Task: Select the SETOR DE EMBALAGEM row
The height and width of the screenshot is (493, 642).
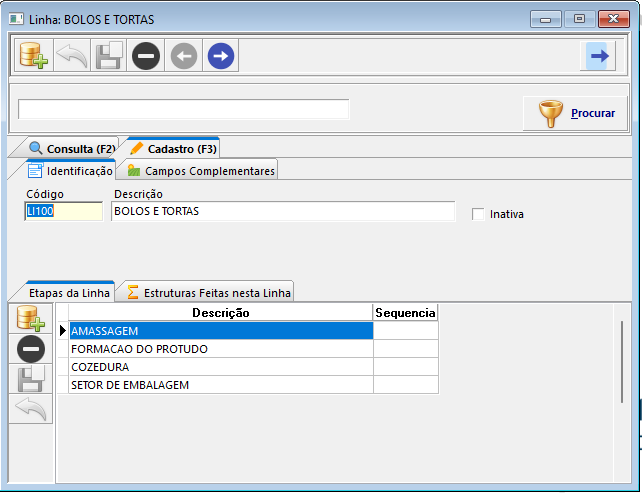Action: click(x=221, y=385)
